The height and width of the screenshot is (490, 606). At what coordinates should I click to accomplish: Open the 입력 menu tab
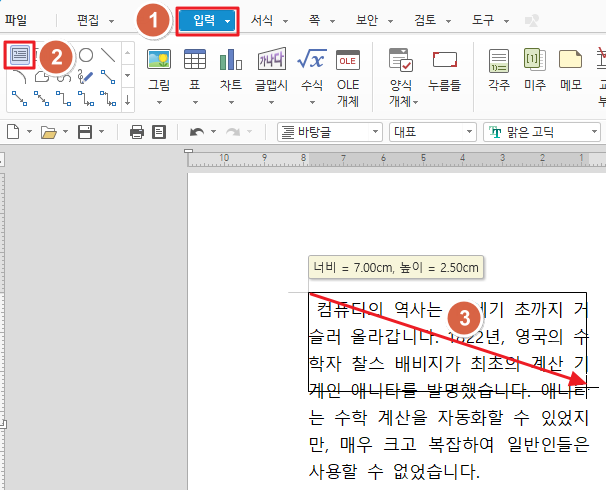pyautogui.click(x=204, y=20)
